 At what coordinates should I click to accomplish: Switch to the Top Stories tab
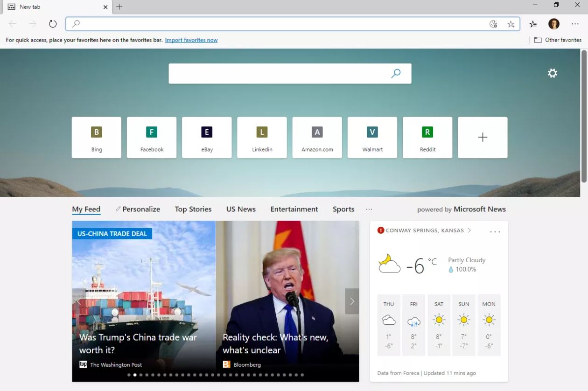[193, 209]
